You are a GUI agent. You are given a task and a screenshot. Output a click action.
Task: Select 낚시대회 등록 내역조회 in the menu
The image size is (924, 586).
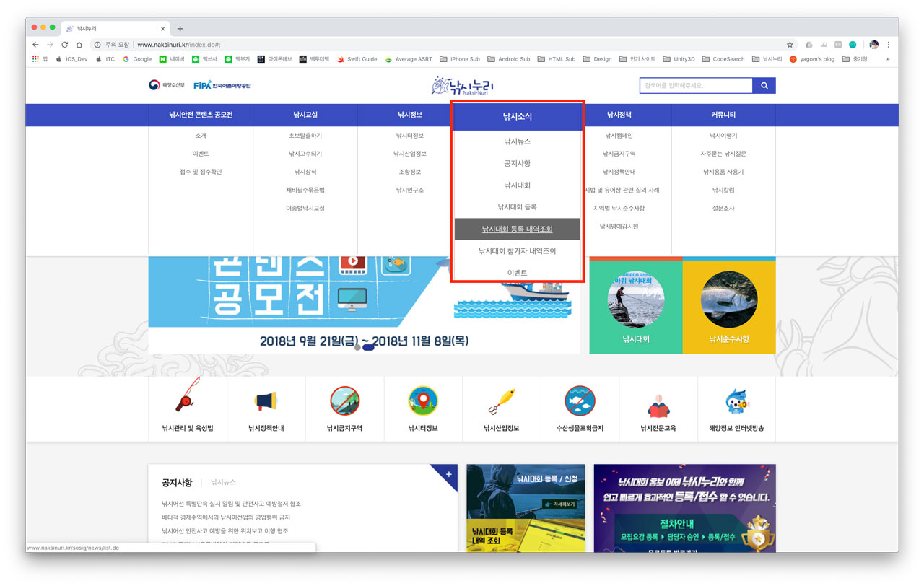[517, 229]
